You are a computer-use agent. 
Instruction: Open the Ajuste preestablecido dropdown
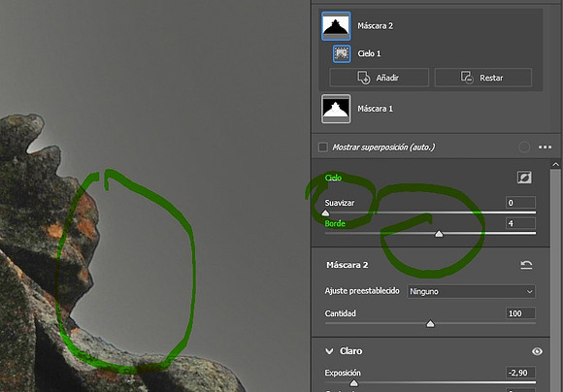coord(471,291)
